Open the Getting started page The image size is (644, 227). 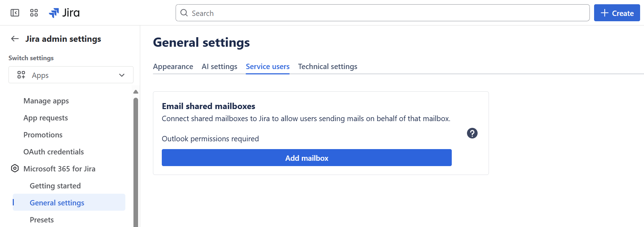click(55, 186)
